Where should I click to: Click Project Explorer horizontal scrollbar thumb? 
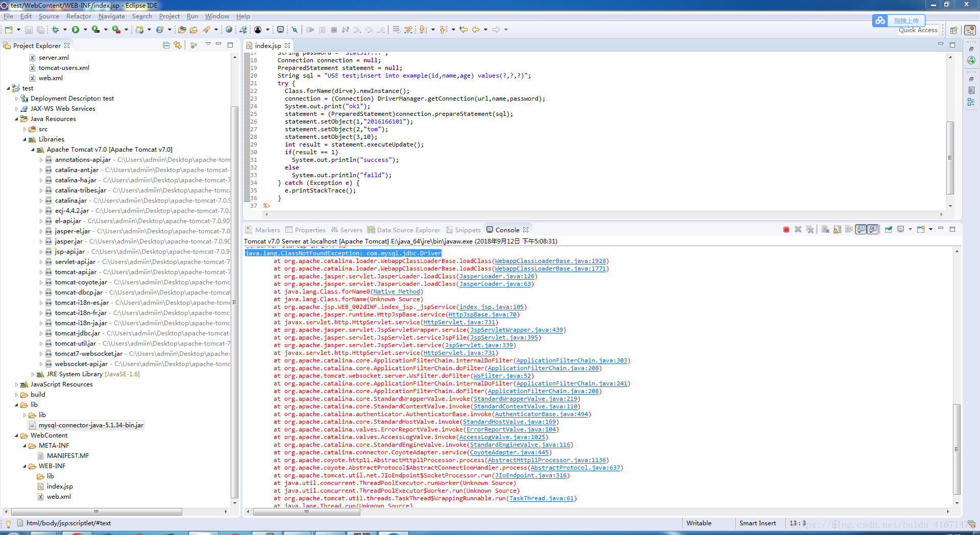tap(96, 511)
